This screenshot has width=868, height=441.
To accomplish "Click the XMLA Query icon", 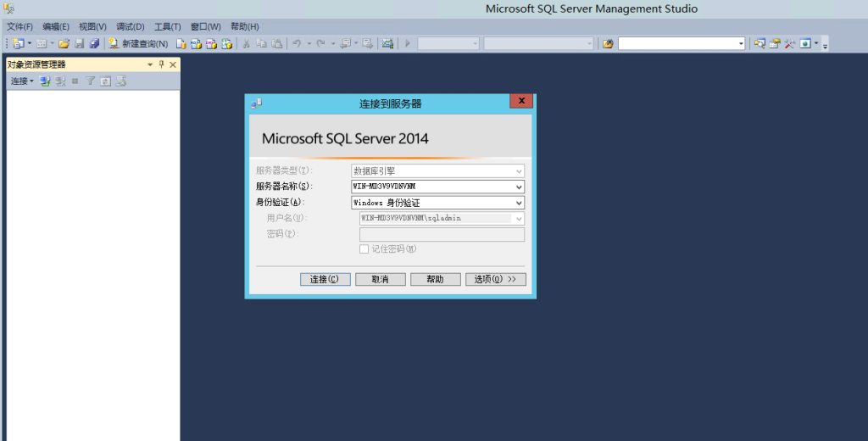I will (x=227, y=43).
